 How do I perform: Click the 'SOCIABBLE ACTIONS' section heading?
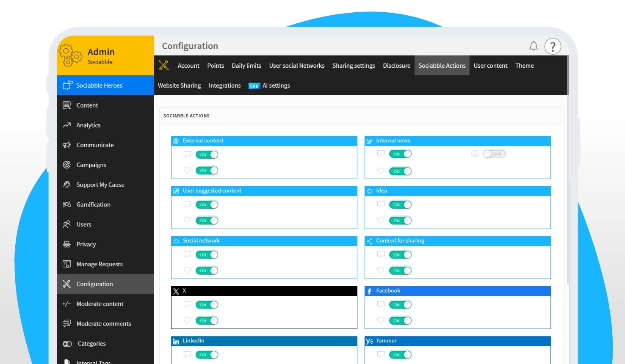pyautogui.click(x=186, y=116)
